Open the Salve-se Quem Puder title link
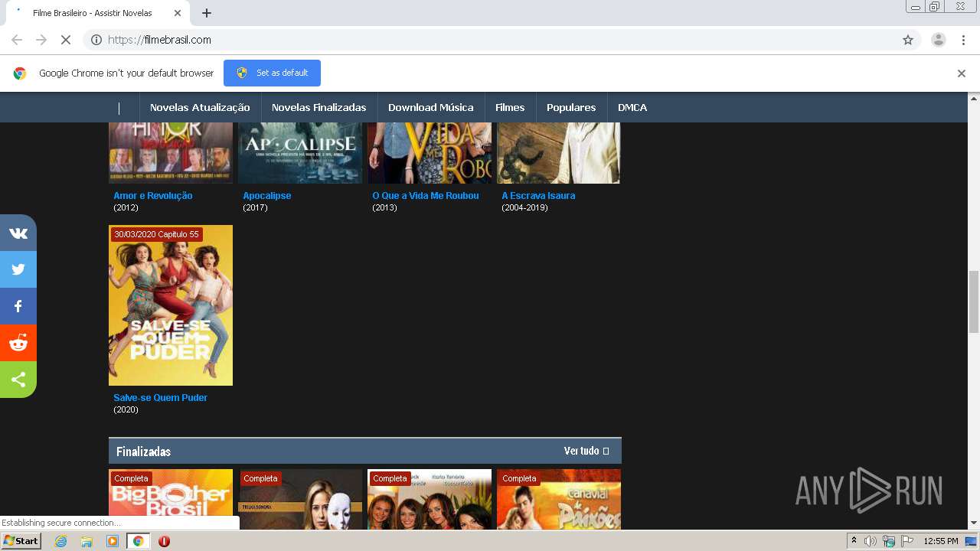The image size is (980, 551). (x=160, y=398)
